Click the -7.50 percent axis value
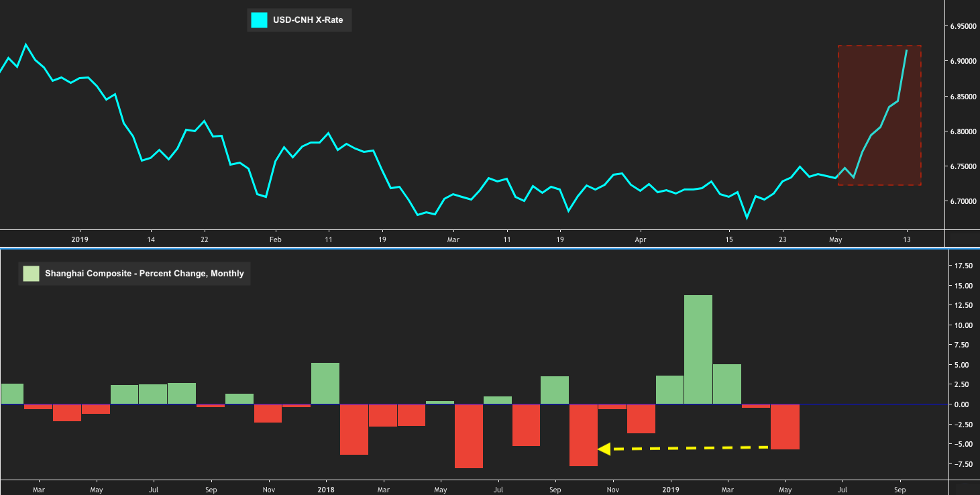The height and width of the screenshot is (495, 980). tap(963, 463)
